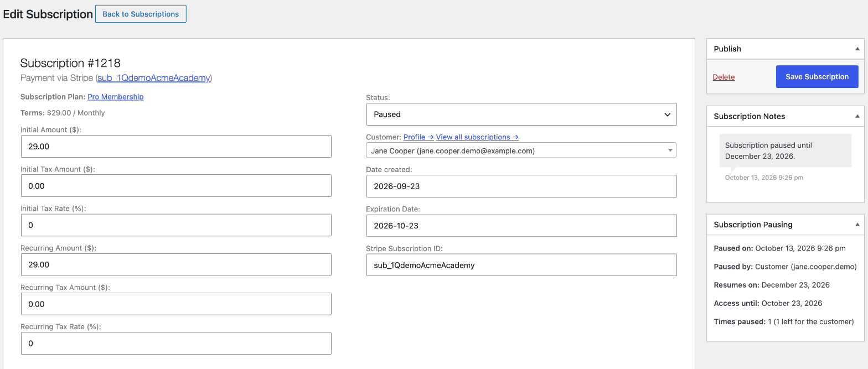Image resolution: width=868 pixels, height=369 pixels.
Task: Click the Subscription #1218 heading
Action: click(70, 63)
